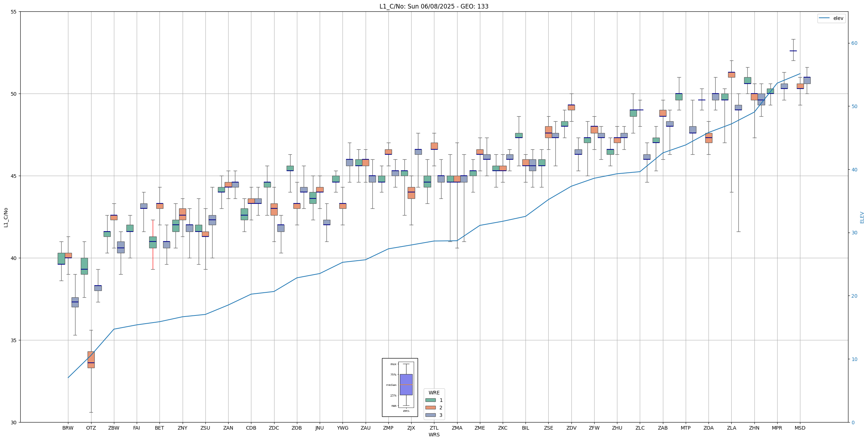Click the L1_C/No y-axis label

click(x=6, y=217)
